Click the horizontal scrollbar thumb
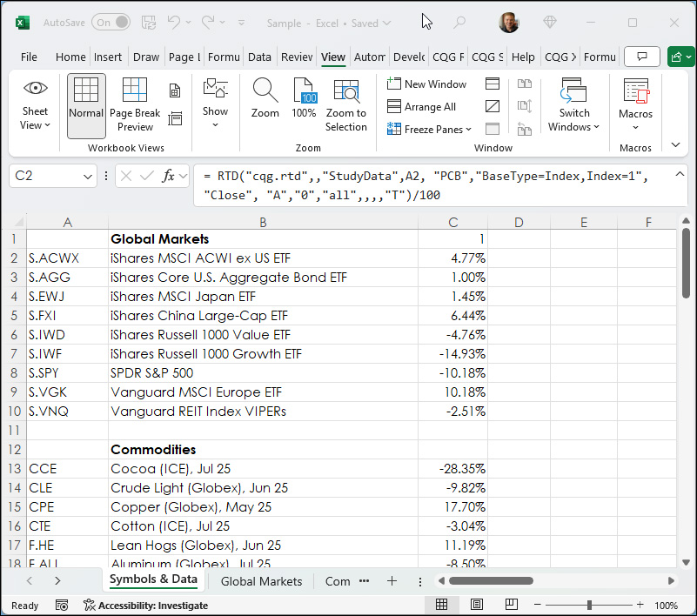Screen dimensions: 697x616 pos(491,581)
